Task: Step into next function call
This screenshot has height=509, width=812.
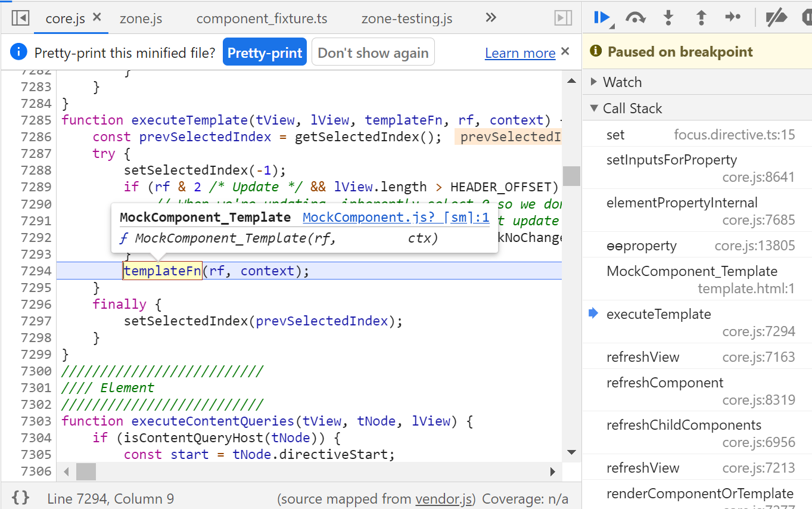Action: coord(668,18)
